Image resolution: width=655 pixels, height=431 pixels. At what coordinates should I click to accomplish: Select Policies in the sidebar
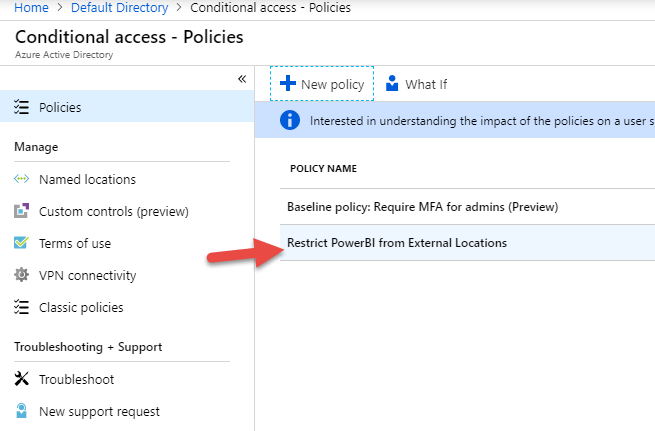127,107
